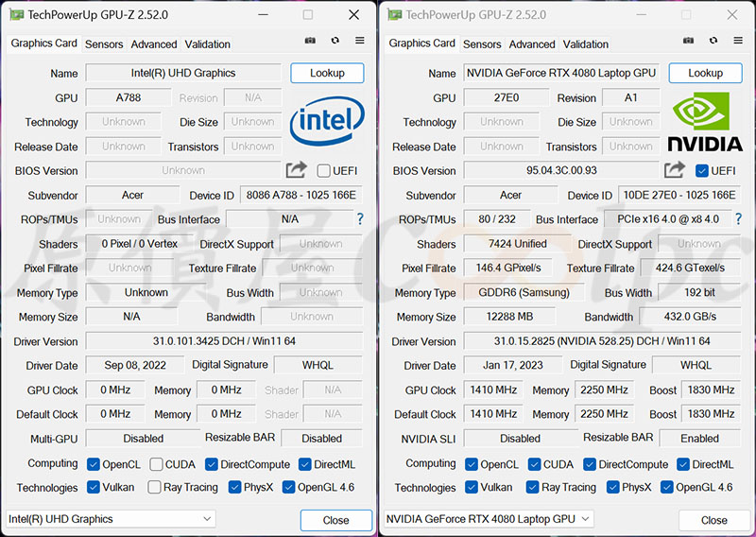
Task: Click the Bus Interface question mark for NVIDIA
Action: tap(737, 219)
